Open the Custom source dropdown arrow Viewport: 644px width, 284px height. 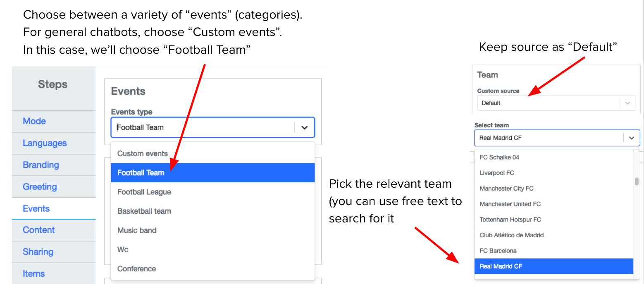[x=627, y=103]
